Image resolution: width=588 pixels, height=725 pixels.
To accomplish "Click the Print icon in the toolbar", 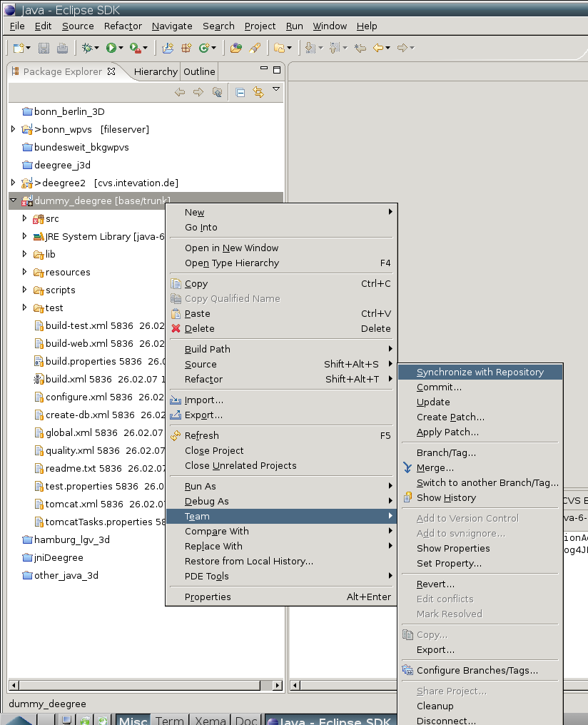I will (62, 48).
